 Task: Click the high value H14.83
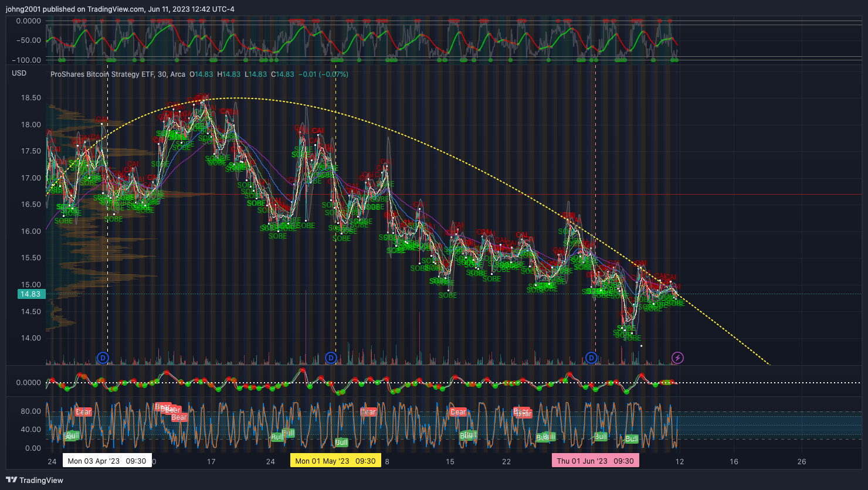(x=229, y=74)
